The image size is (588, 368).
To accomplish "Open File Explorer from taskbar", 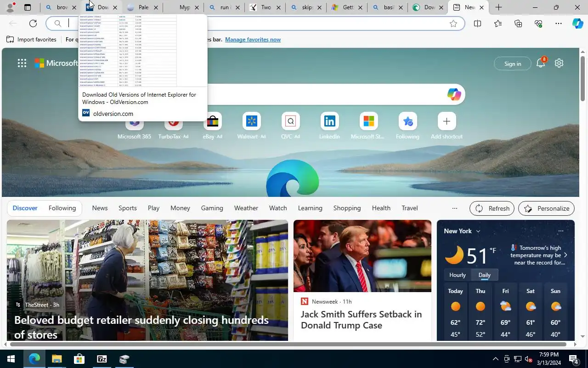I will tap(57, 359).
